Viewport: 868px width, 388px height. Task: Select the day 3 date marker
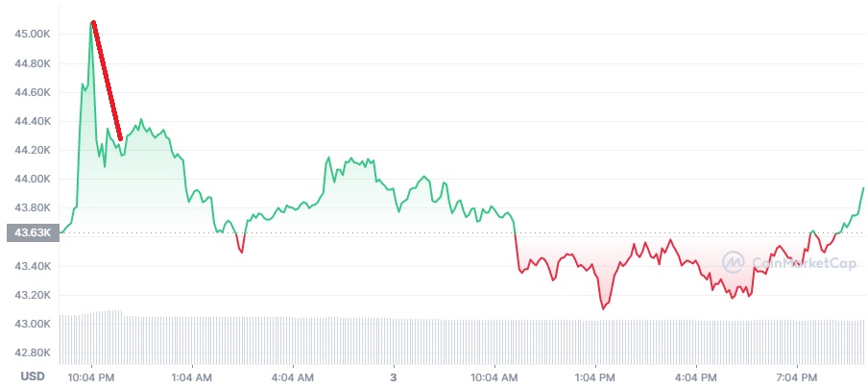point(394,378)
